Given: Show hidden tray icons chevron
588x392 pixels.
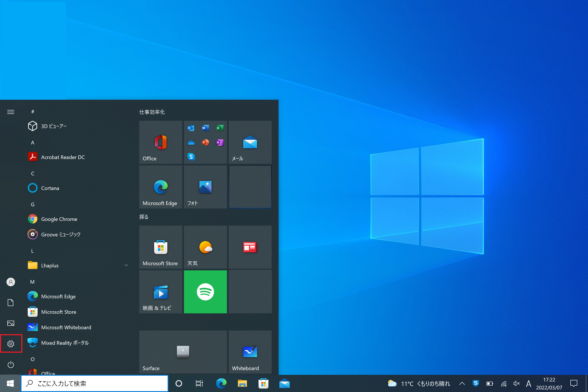Looking at the screenshot, I should [x=462, y=383].
